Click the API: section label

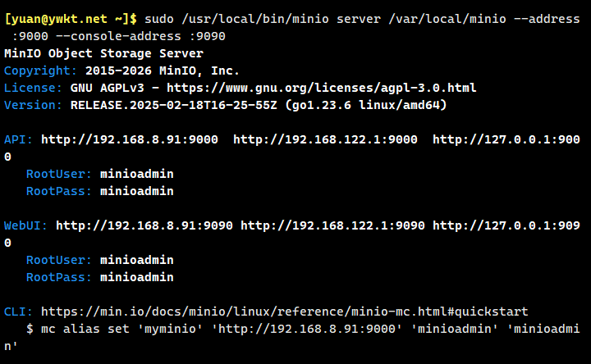tap(19, 139)
